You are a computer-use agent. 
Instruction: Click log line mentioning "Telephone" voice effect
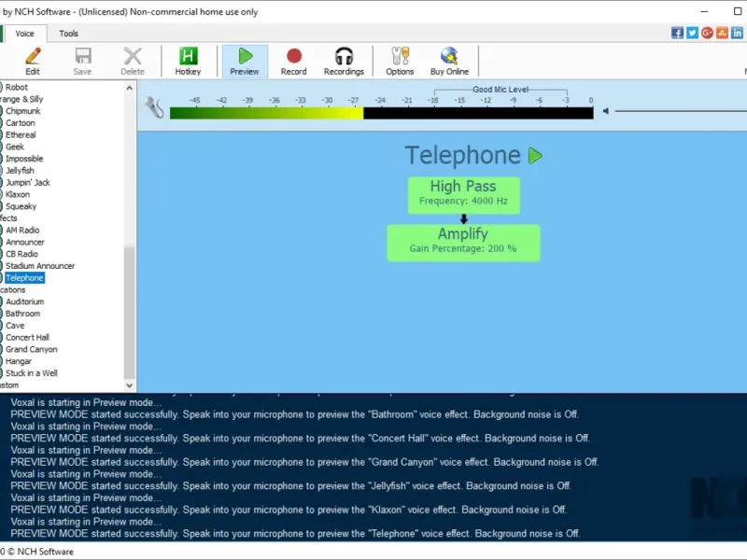pos(295,533)
